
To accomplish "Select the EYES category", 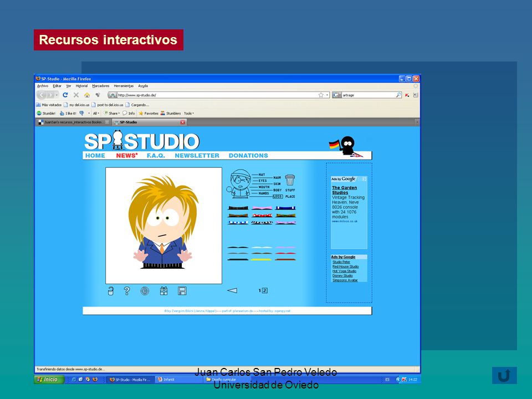I will (x=263, y=181).
